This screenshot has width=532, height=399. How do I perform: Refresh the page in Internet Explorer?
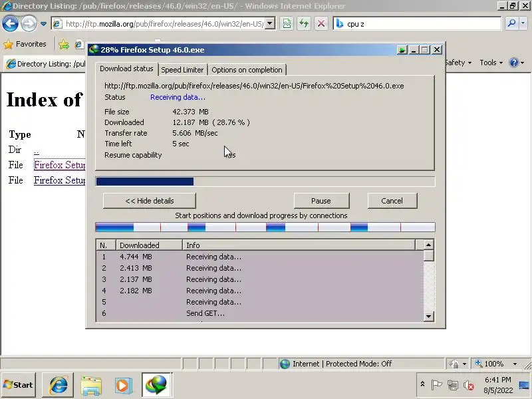click(304, 24)
